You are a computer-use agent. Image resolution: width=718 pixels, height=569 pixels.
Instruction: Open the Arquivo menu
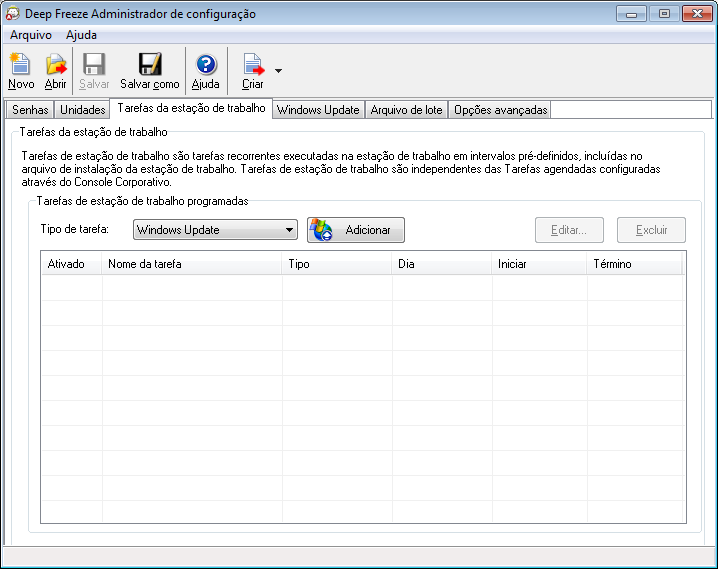point(31,35)
